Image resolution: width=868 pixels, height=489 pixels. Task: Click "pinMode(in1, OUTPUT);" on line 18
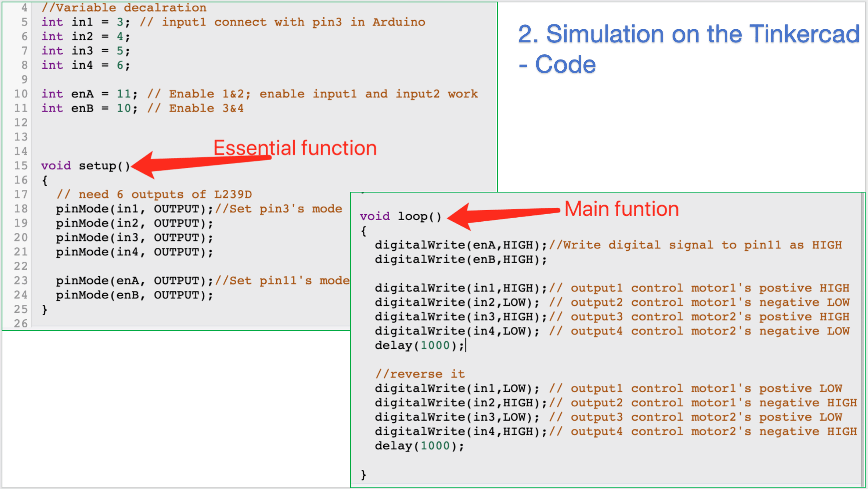point(135,209)
